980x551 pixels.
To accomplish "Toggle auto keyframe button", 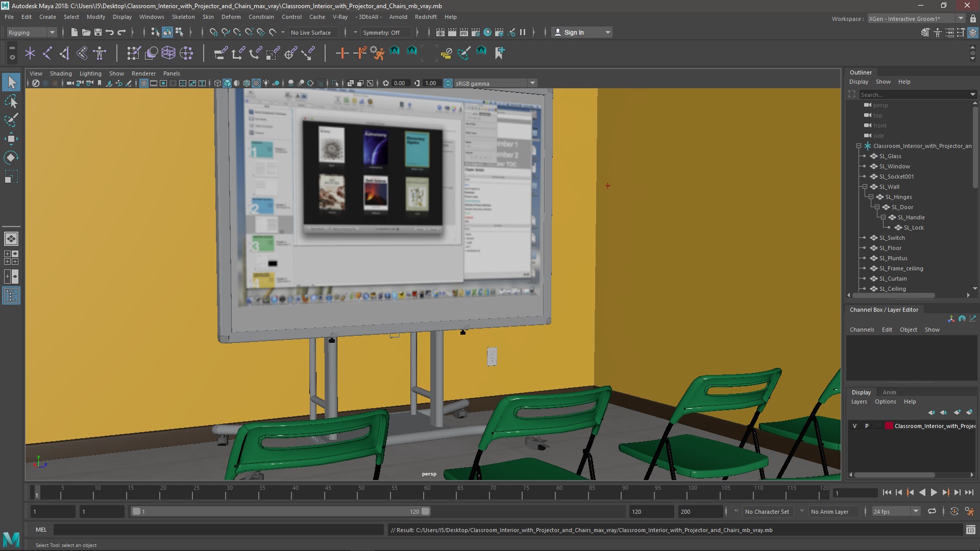I will click(x=954, y=511).
